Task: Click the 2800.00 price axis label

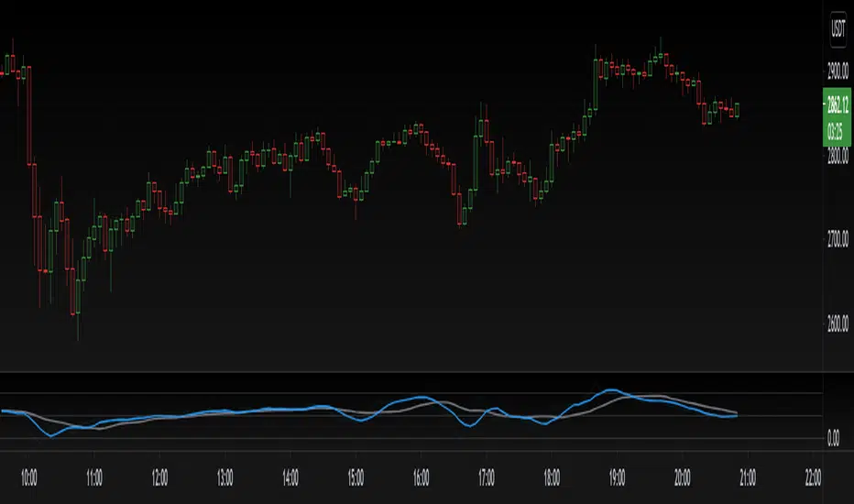Action: [838, 156]
